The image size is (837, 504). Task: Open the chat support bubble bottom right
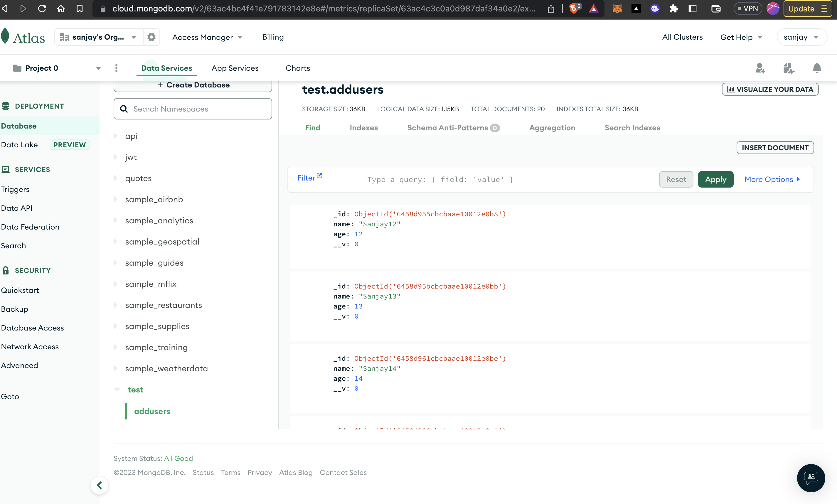811,478
